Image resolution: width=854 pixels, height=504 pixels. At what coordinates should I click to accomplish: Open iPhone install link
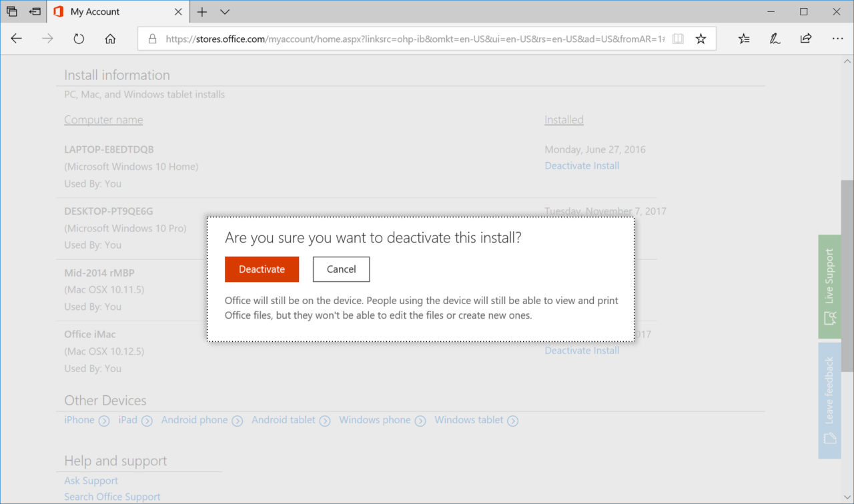(x=87, y=420)
